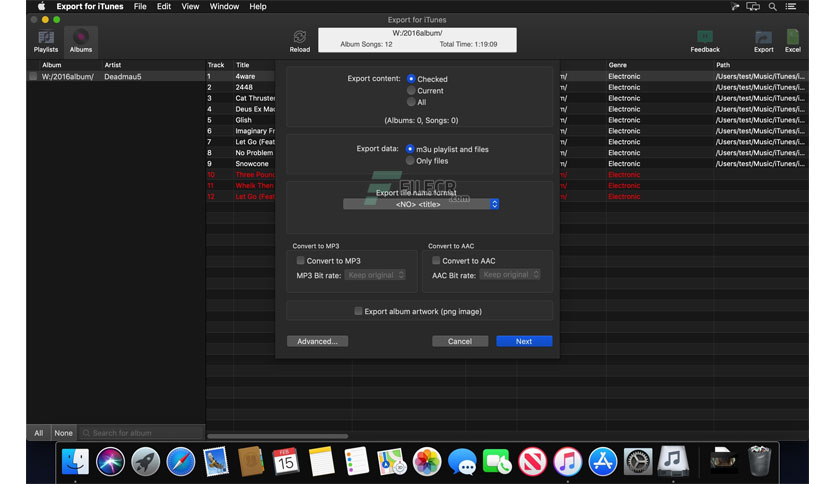The height and width of the screenshot is (484, 836).
Task: Open the MP3 Bit rate dropdown
Action: pyautogui.click(x=375, y=275)
